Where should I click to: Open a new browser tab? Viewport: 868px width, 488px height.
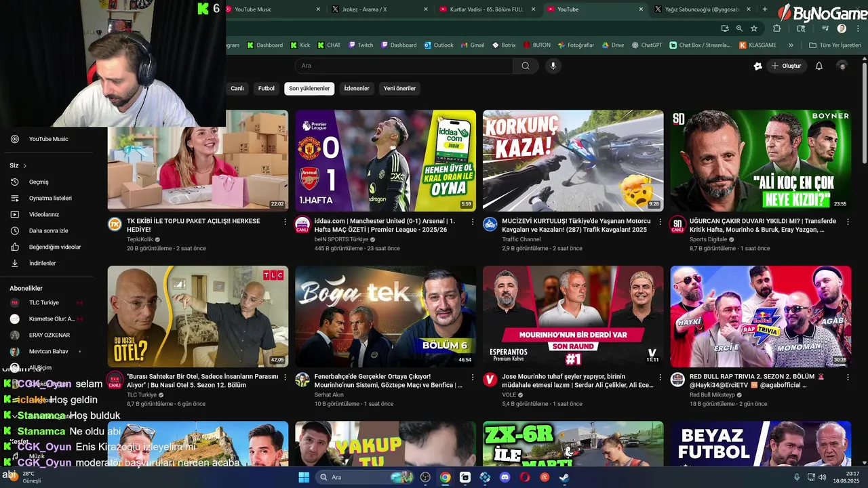tap(765, 9)
